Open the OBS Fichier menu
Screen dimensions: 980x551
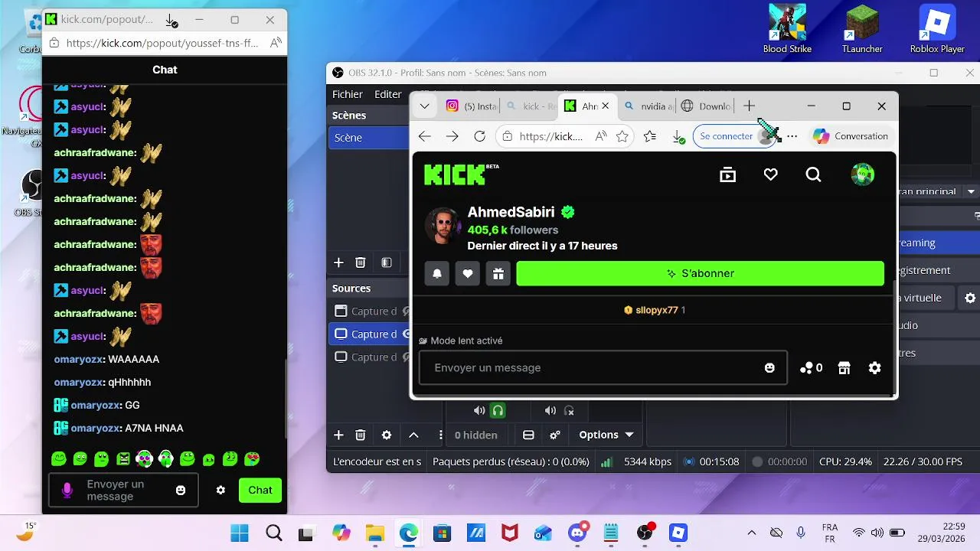tap(348, 94)
